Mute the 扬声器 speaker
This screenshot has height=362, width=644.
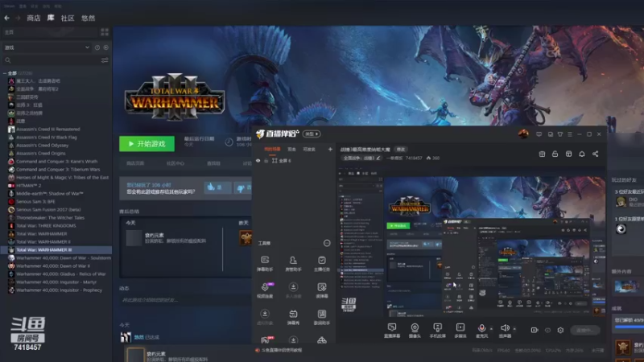pyautogui.click(x=505, y=327)
